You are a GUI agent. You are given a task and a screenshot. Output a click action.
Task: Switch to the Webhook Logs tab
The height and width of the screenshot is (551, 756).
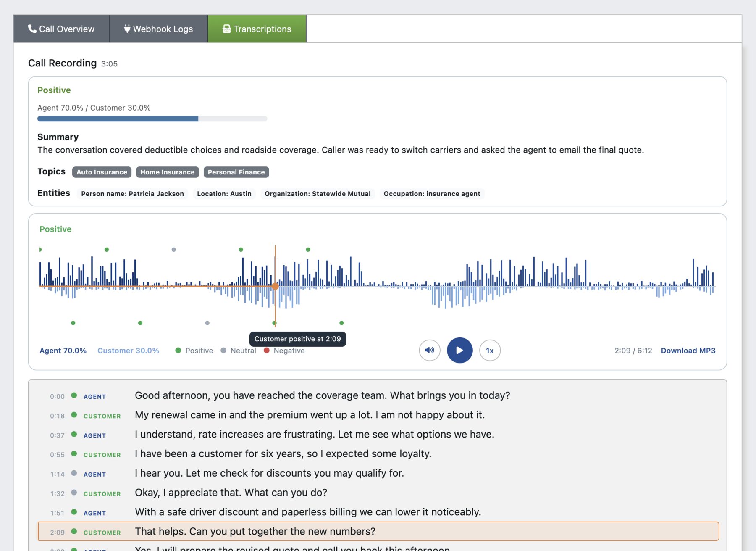point(159,29)
